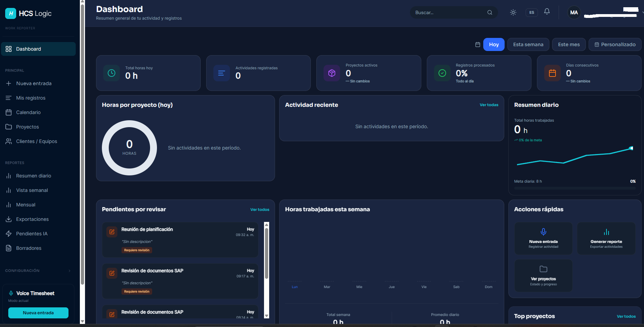
Task: Click Ver todas in Actividad reciente
Action: coord(489,105)
